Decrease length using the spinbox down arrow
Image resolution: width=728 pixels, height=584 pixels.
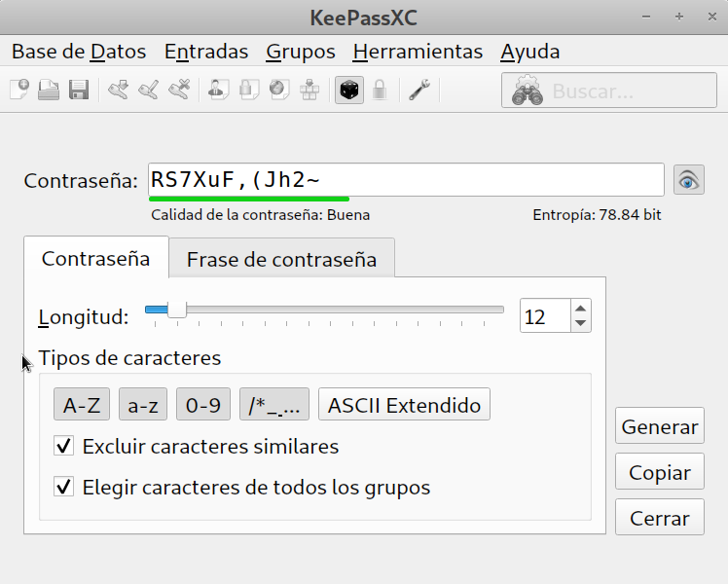tap(580, 323)
